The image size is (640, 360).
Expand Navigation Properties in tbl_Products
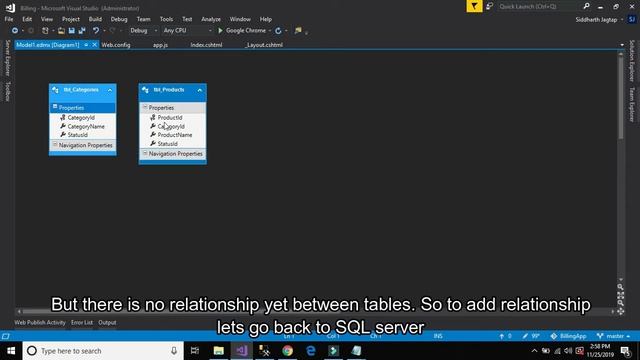[145, 153]
